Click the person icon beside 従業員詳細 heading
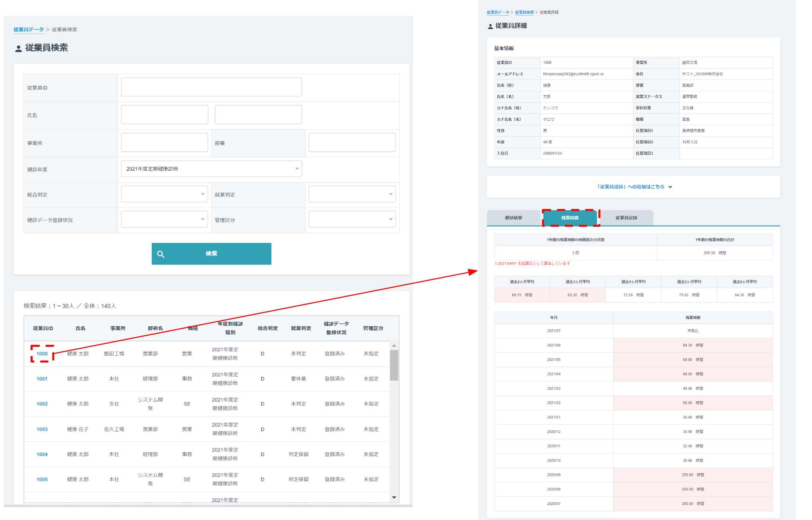The image size is (812, 520). click(490, 26)
